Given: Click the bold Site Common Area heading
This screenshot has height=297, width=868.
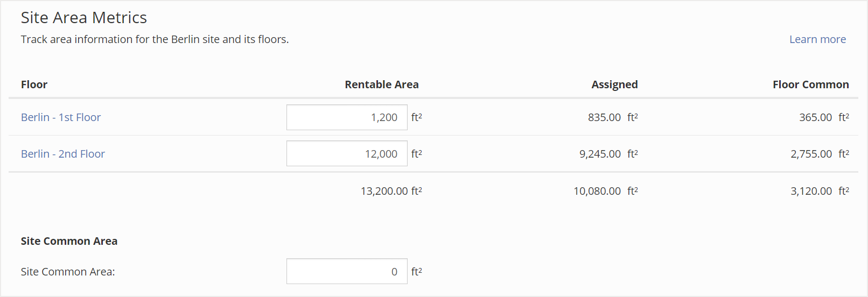Looking at the screenshot, I should click(x=69, y=241).
